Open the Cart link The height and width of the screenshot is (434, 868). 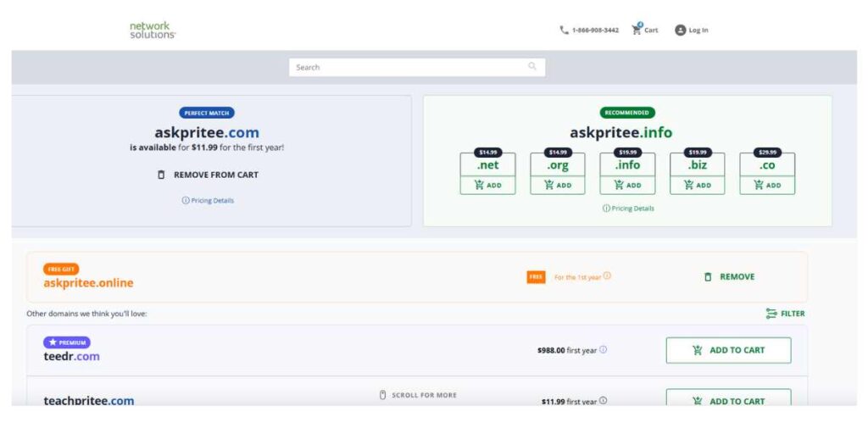[645, 30]
